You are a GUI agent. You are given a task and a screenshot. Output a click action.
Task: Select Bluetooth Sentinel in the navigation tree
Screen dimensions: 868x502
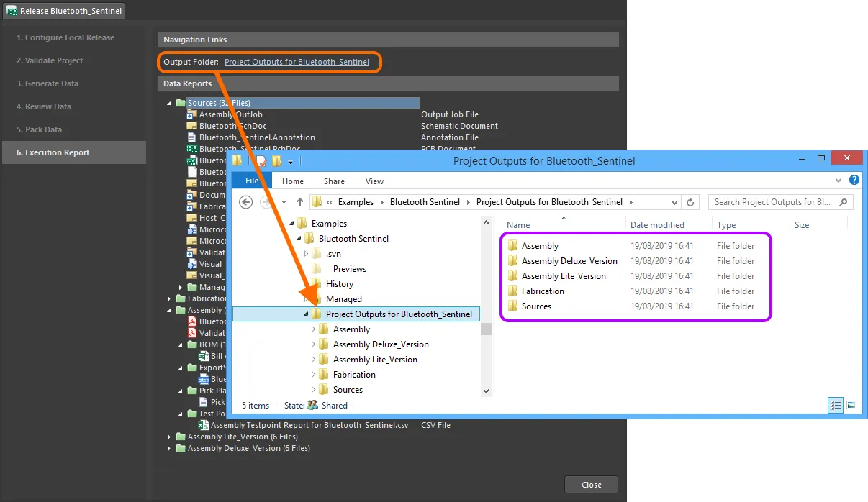click(x=353, y=239)
